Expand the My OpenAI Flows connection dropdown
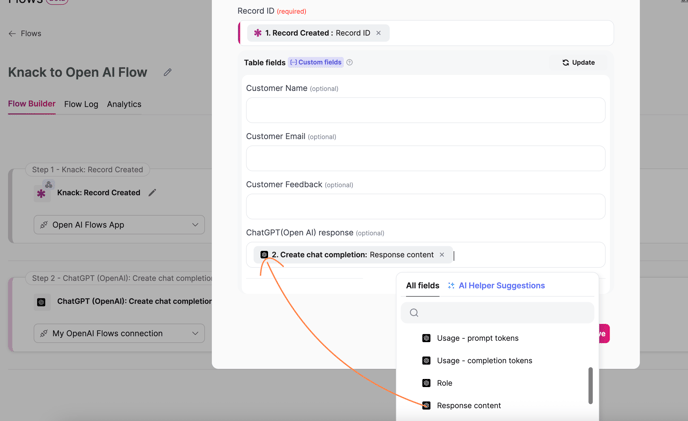Viewport: 688px width, 421px height. click(x=119, y=333)
